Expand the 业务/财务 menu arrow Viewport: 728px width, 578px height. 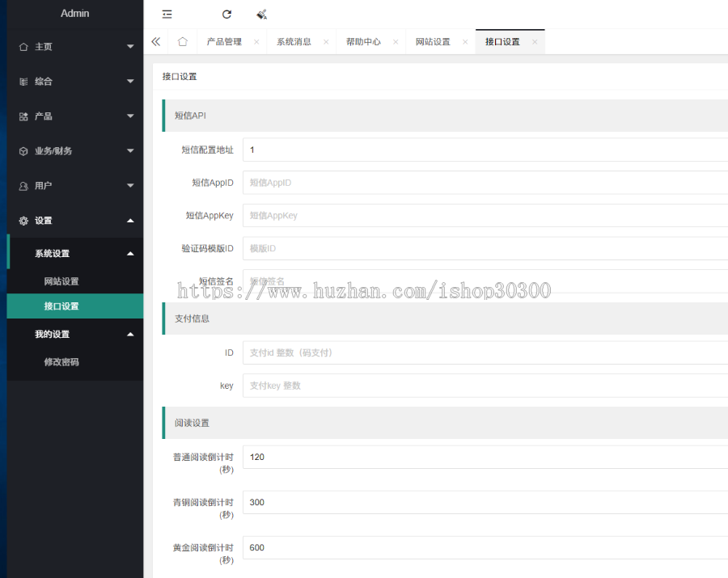(x=130, y=150)
